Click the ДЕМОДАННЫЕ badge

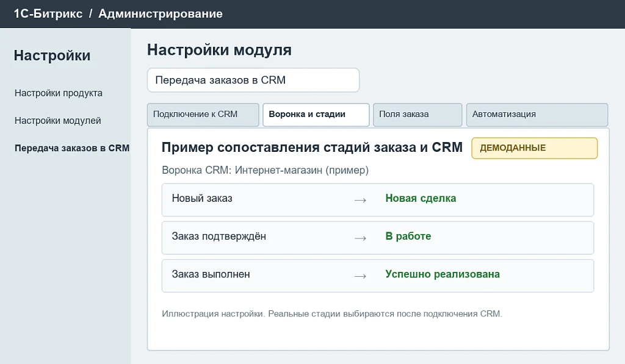point(534,148)
